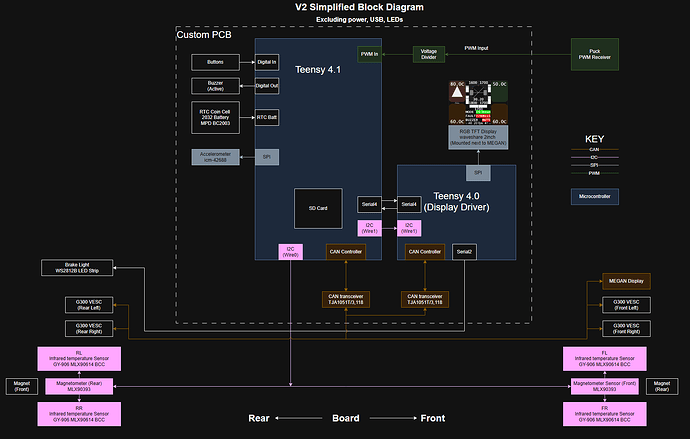Click the G300 VESC (Front Right) block
The height and width of the screenshot is (439, 690).
pyautogui.click(x=613, y=328)
